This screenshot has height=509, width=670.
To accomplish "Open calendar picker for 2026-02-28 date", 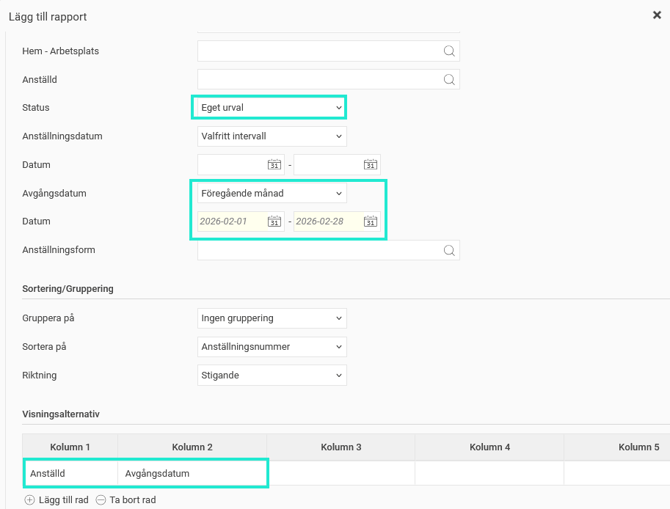I will [370, 222].
